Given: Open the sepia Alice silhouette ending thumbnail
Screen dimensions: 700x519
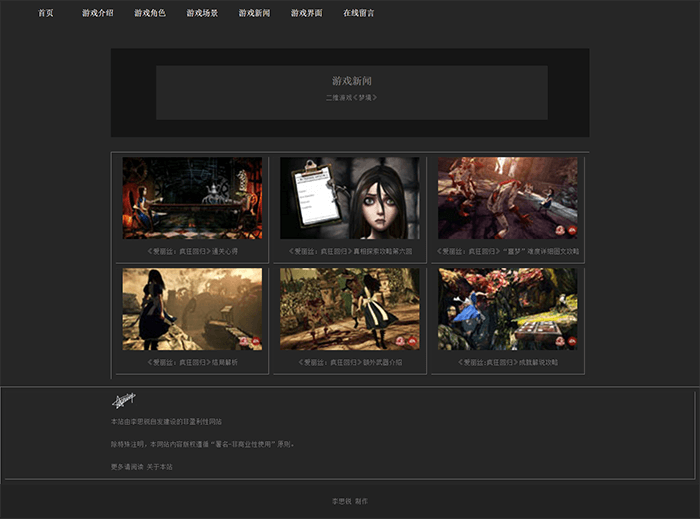Looking at the screenshot, I should (x=192, y=308).
